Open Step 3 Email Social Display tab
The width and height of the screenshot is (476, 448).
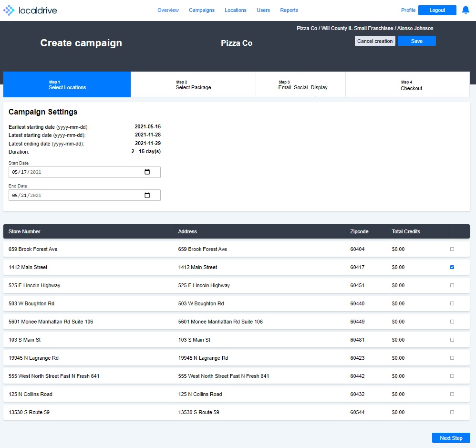pyautogui.click(x=300, y=84)
